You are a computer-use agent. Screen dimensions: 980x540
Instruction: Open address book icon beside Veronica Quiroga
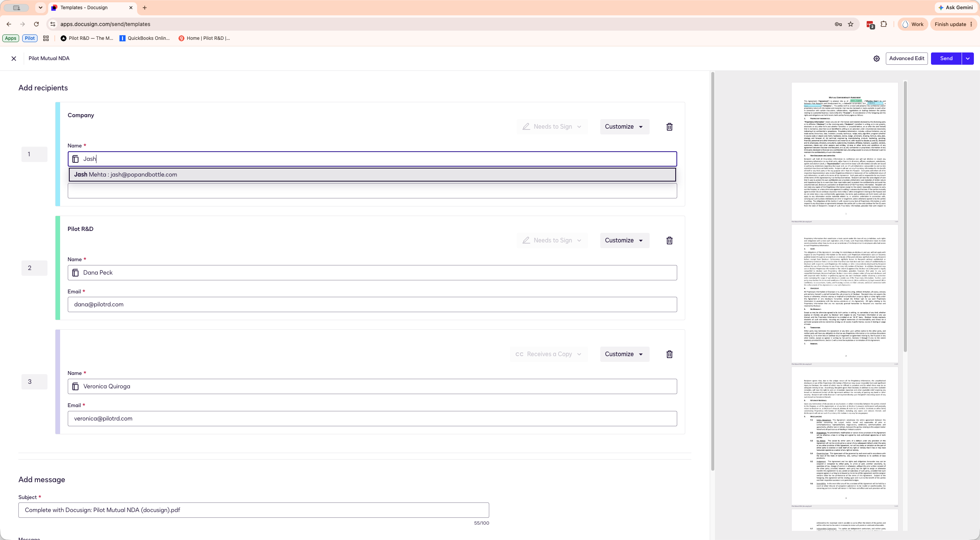75,386
